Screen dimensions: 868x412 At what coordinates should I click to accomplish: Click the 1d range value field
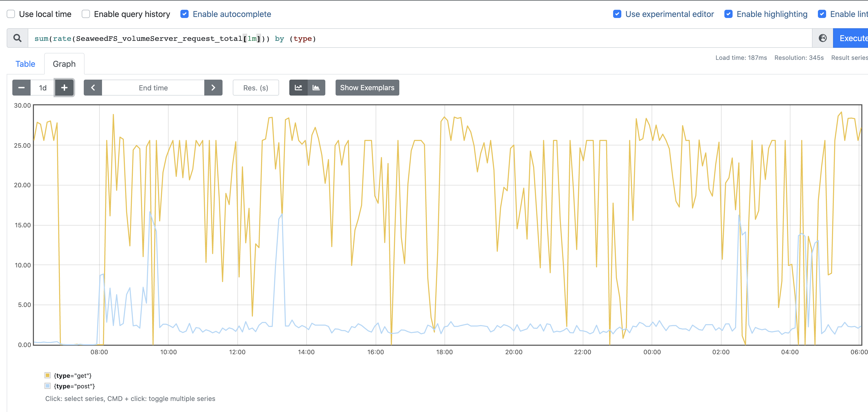(43, 88)
